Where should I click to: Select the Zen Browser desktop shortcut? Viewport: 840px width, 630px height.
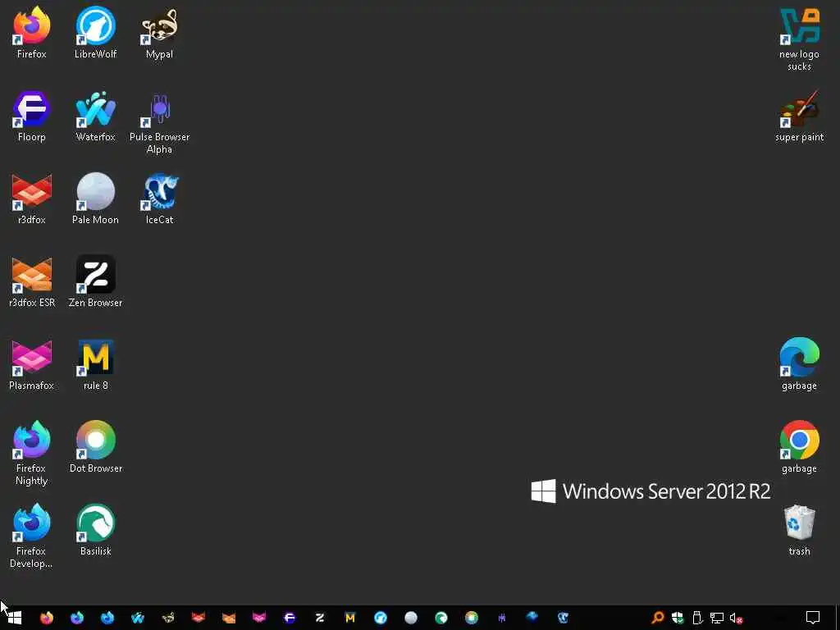95,281
